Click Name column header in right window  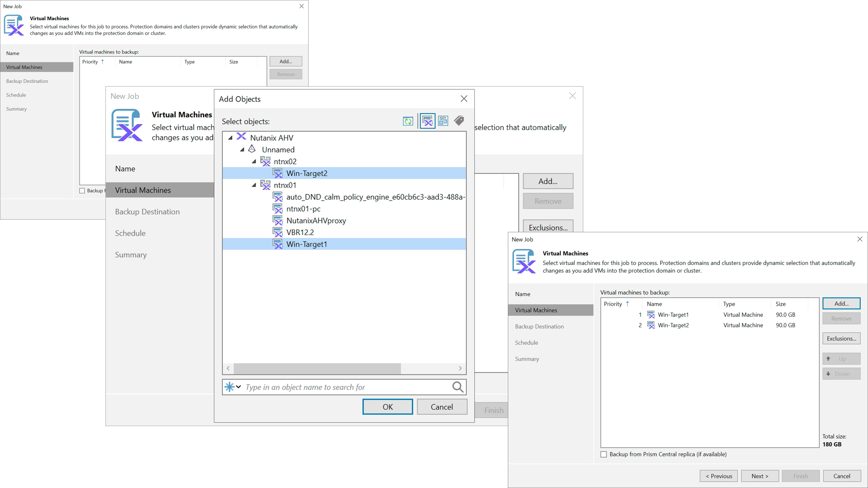pos(680,304)
